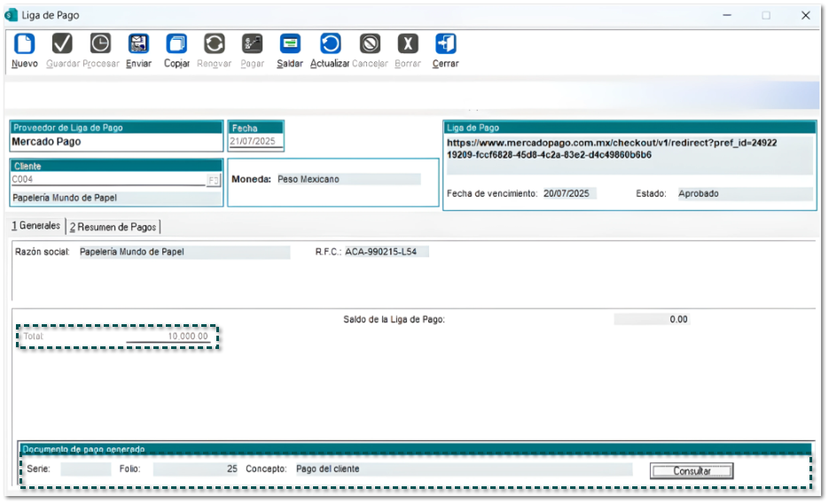Click the Procesar clock icon
829x504 pixels.
tap(100, 44)
